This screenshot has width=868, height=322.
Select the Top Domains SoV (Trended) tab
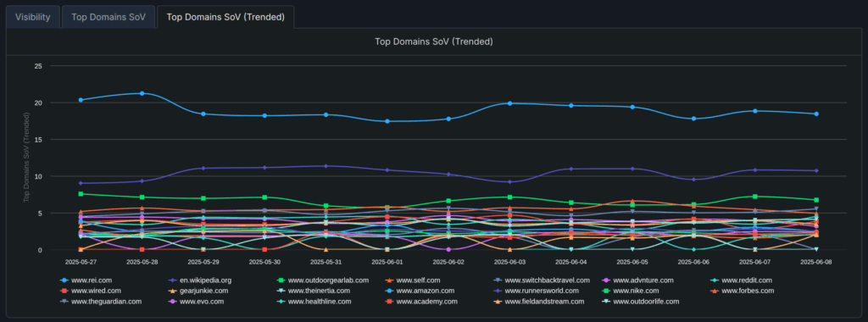pyautogui.click(x=225, y=17)
